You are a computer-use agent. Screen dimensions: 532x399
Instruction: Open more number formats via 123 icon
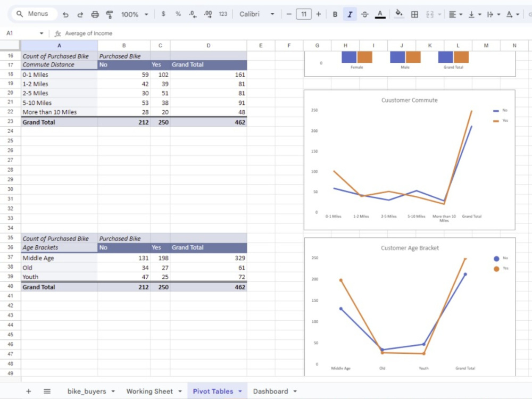pos(223,14)
